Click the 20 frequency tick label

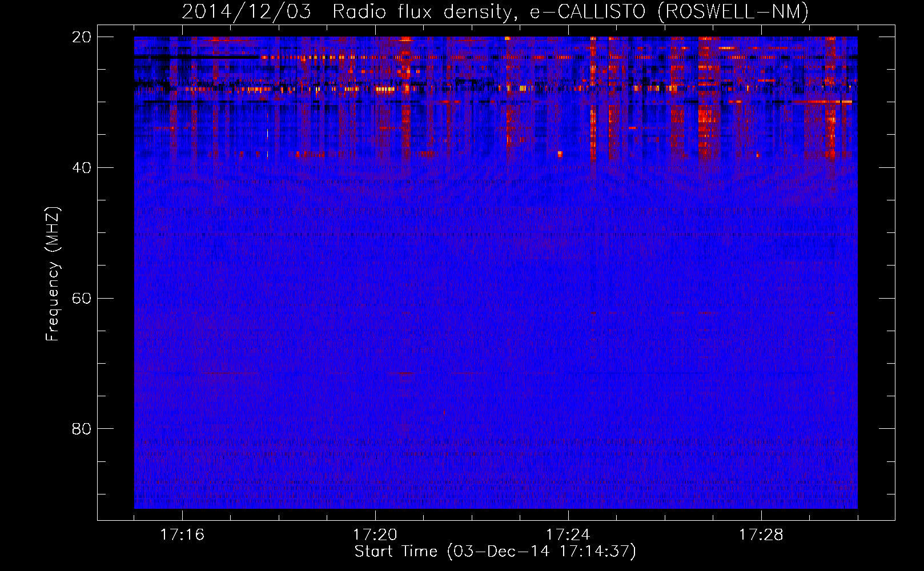click(82, 37)
